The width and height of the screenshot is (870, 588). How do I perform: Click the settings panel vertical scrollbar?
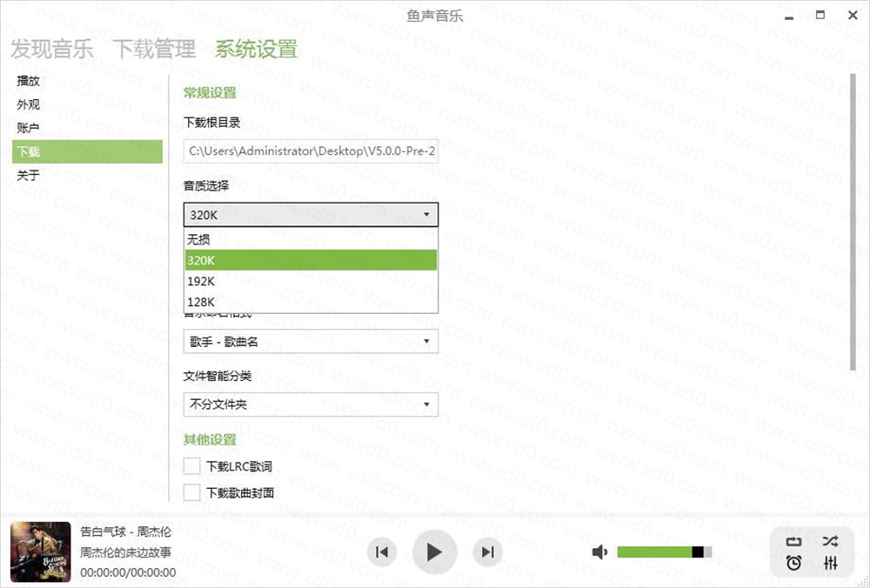[854, 222]
